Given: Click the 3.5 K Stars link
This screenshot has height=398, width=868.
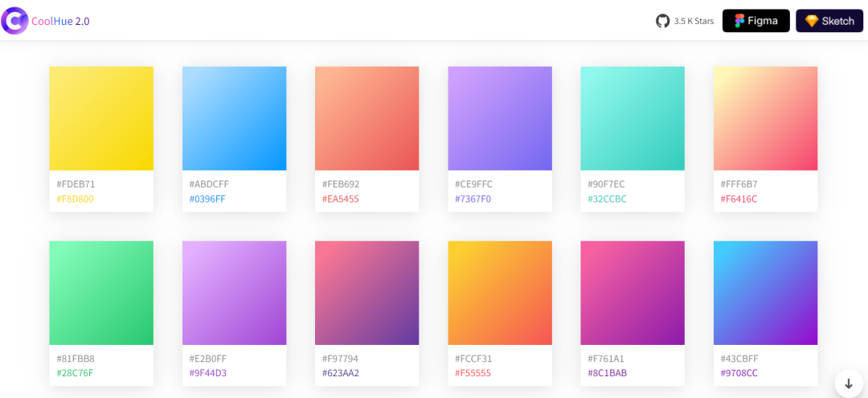Looking at the screenshot, I should 694,22.
